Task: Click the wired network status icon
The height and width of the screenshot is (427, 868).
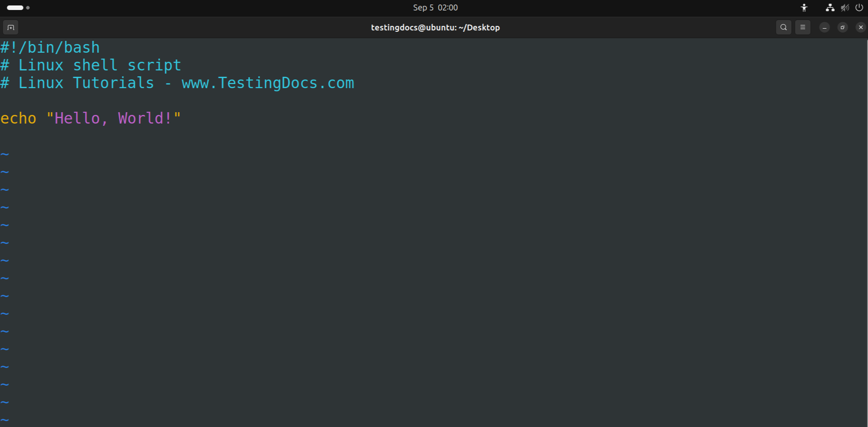Action: 829,8
